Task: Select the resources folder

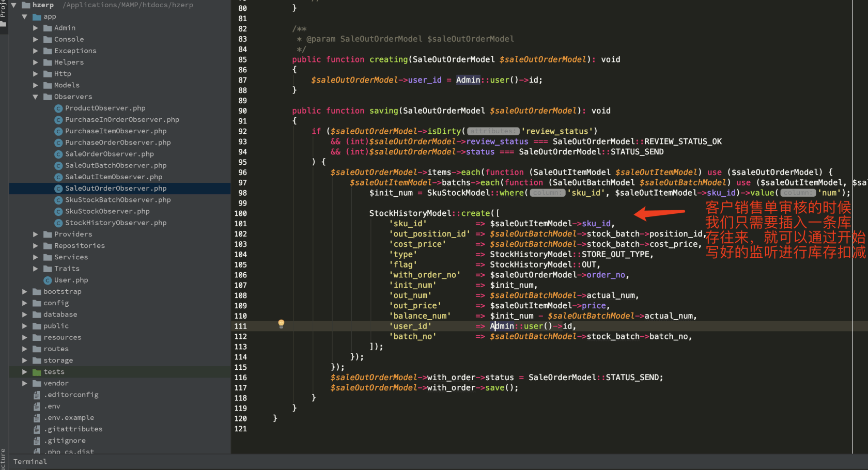Action: tap(63, 337)
